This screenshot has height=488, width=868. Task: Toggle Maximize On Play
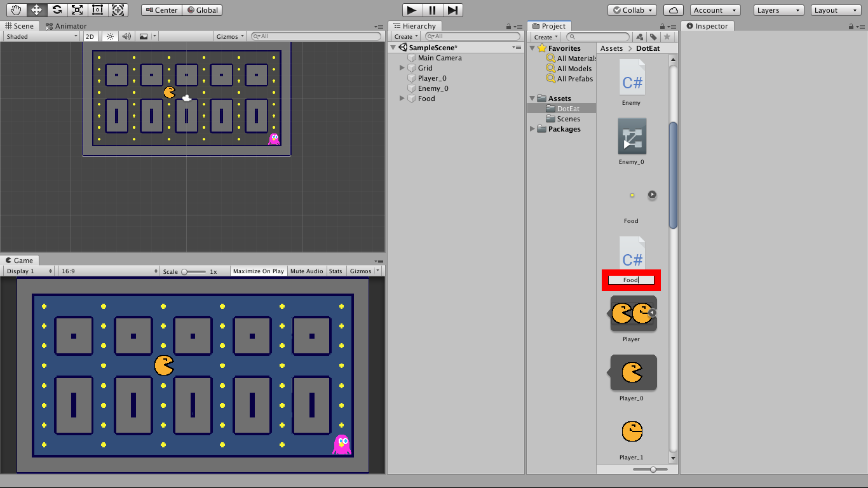point(259,271)
